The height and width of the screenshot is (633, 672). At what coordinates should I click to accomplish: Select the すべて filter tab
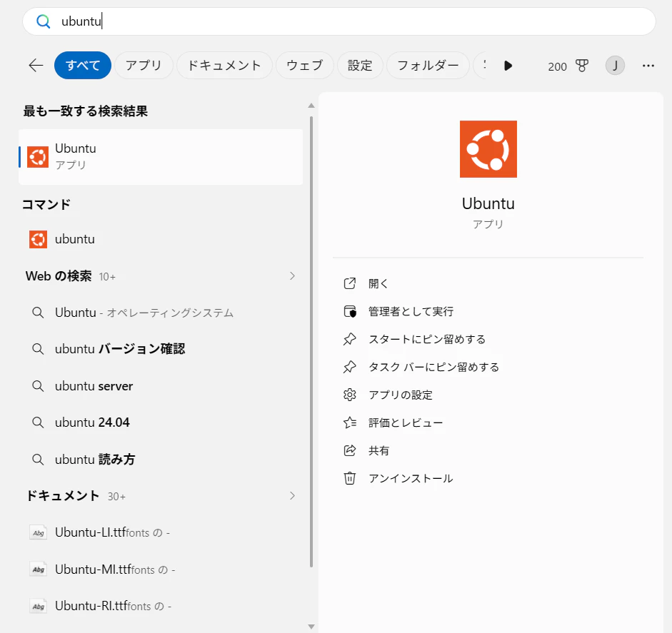(83, 66)
